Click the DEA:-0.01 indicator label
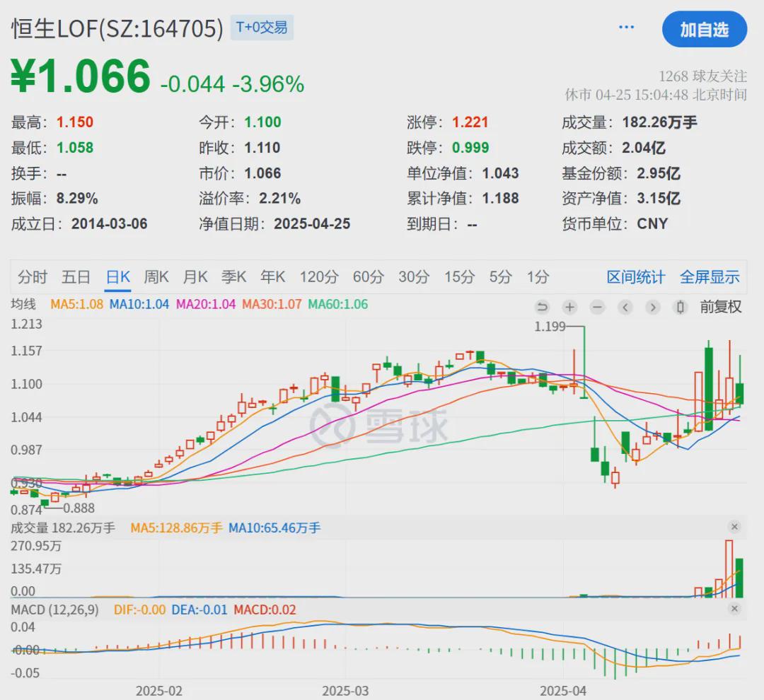Screen dimensions: 764x700 point(199,610)
